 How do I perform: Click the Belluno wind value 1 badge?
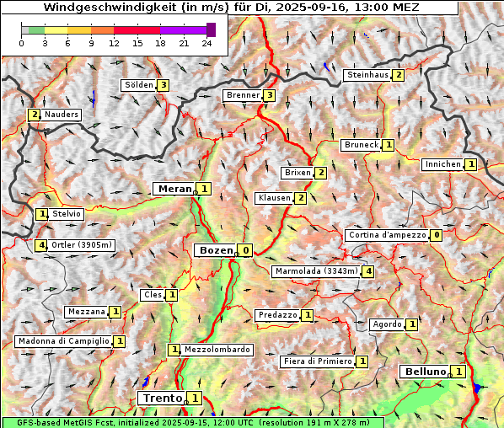click(x=458, y=372)
